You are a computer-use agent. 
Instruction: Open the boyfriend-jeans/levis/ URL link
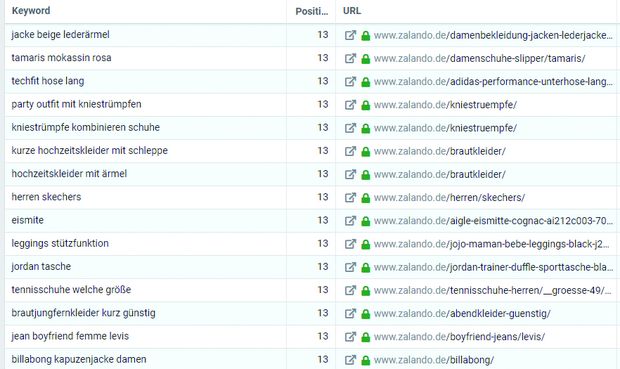click(x=459, y=337)
